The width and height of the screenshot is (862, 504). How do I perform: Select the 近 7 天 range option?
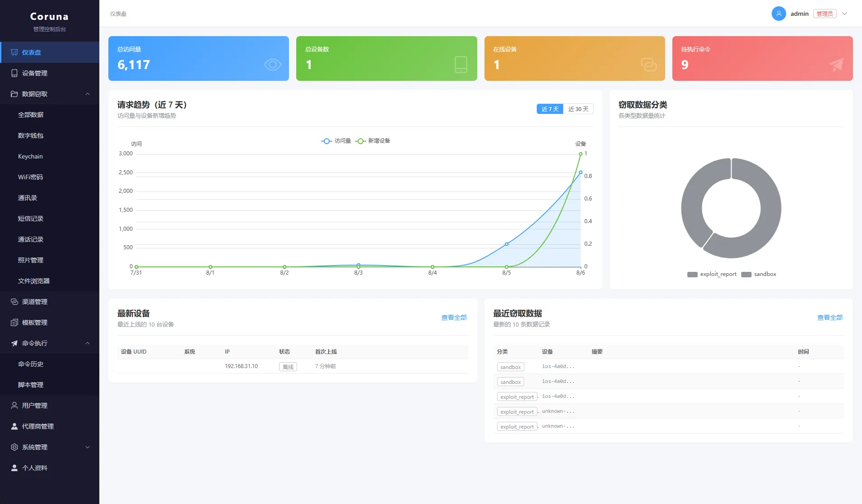click(x=550, y=109)
